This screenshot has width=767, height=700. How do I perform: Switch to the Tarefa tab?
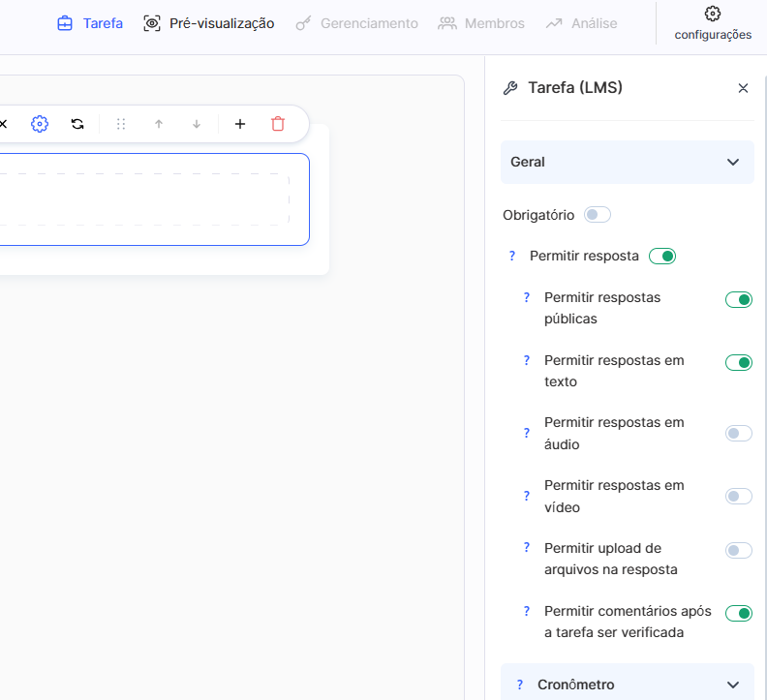point(90,23)
